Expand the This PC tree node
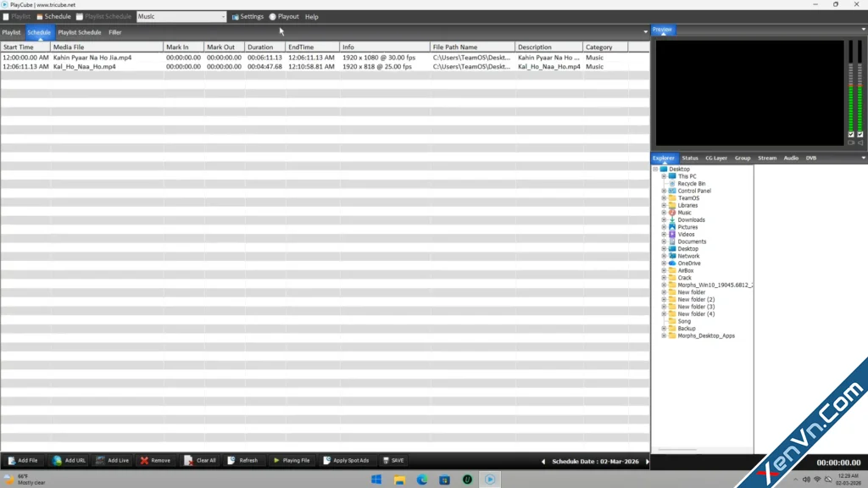The width and height of the screenshot is (868, 488). pyautogui.click(x=664, y=176)
